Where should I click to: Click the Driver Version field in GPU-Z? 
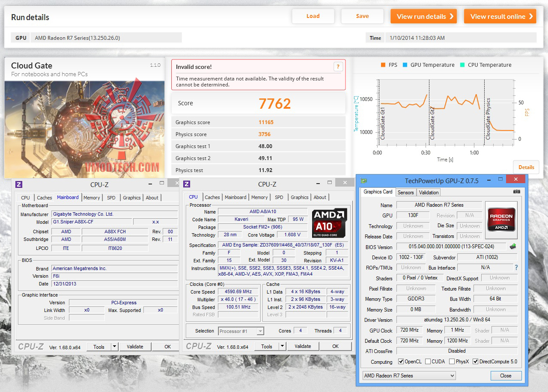point(457,320)
